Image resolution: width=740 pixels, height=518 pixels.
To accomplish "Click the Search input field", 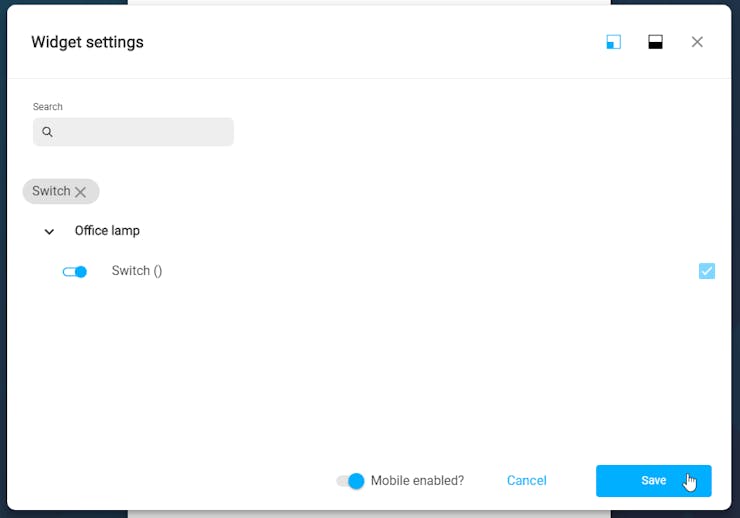I will tap(133, 132).
